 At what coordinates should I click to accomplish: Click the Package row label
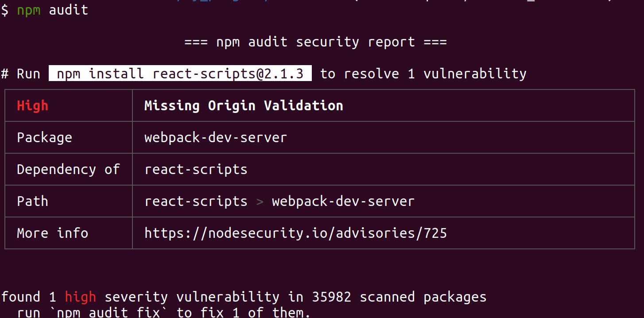coord(44,138)
